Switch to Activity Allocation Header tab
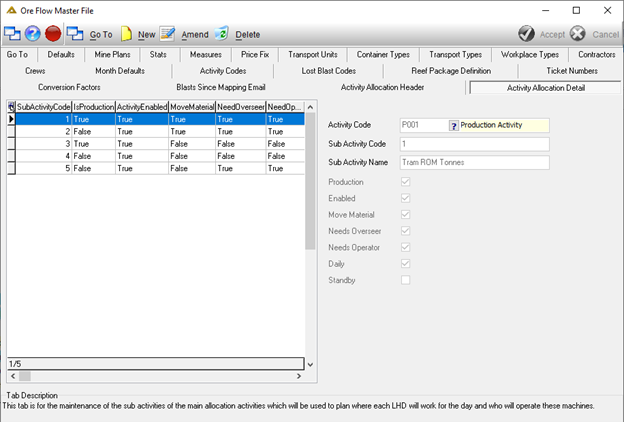624x422 pixels. tap(382, 87)
